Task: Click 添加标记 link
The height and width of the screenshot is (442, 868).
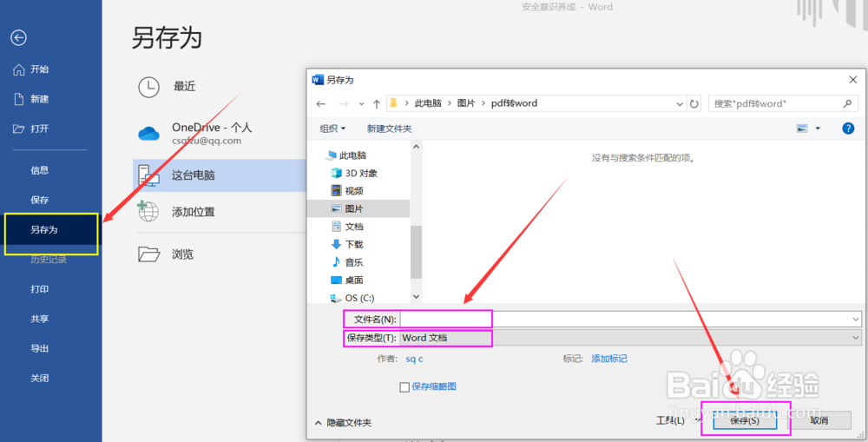Action: [609, 359]
